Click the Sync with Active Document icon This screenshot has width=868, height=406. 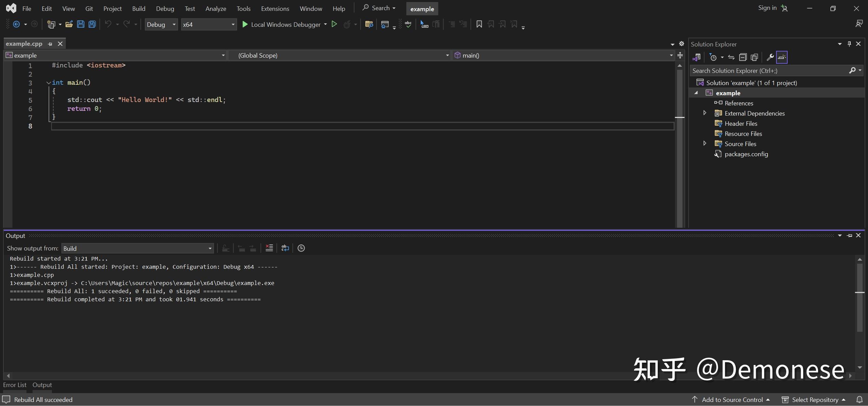(x=732, y=57)
